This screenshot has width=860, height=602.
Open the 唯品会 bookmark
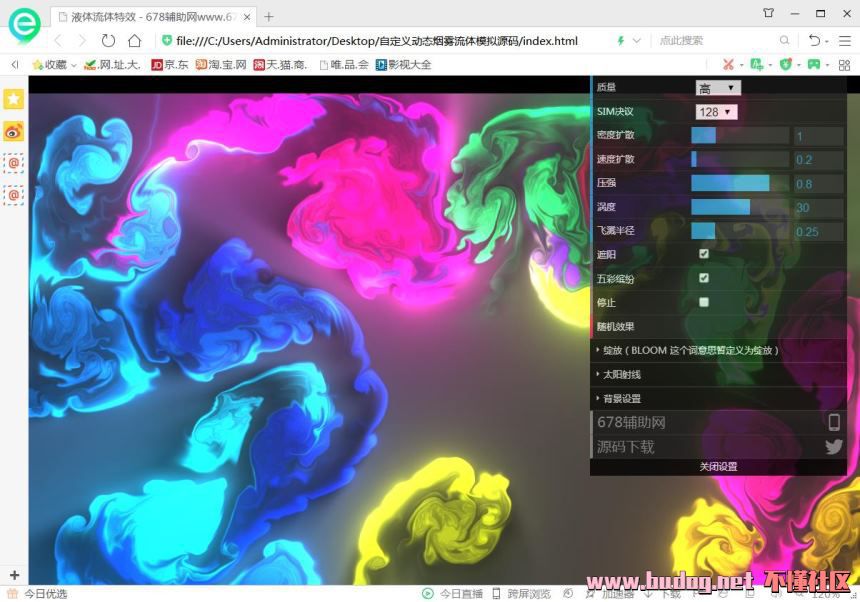tap(344, 65)
